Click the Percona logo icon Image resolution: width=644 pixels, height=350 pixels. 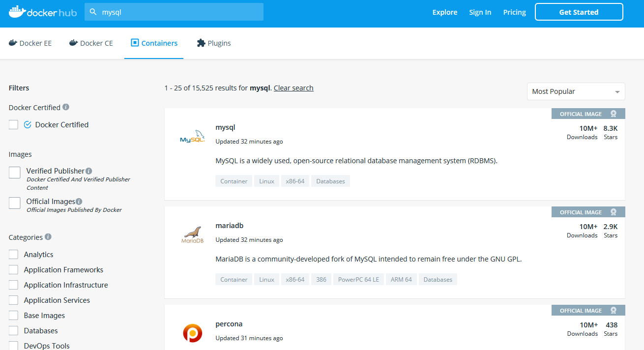[192, 333]
